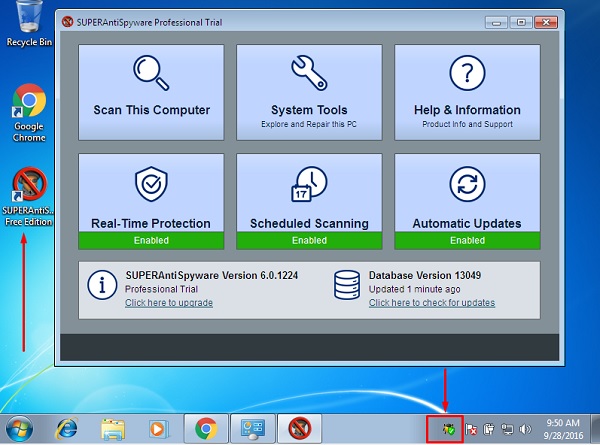Select SUPERAntiSpyware Free Edition desktop shortcut
The width and height of the screenshot is (600, 445).
click(x=28, y=196)
